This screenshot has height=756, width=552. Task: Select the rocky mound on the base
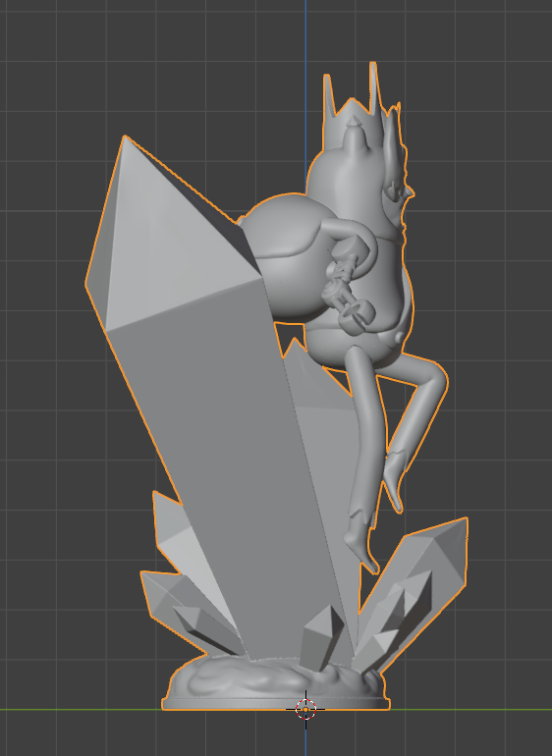[x=275, y=678]
